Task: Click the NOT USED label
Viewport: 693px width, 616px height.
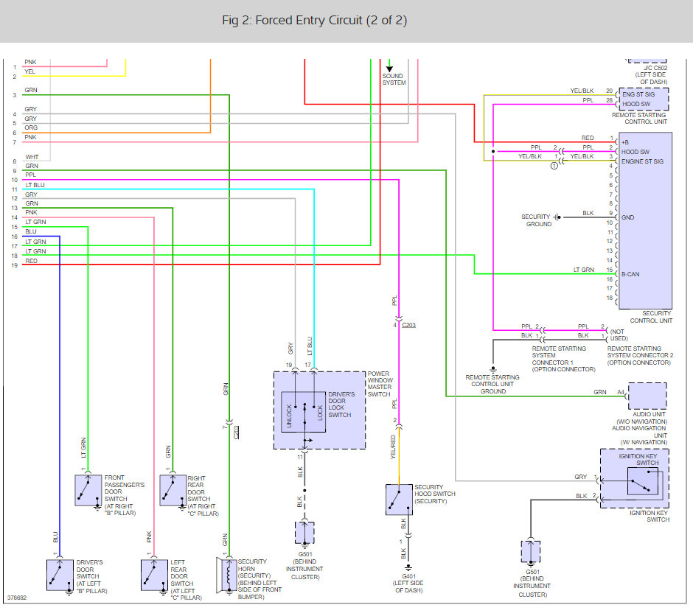Action: [619, 335]
